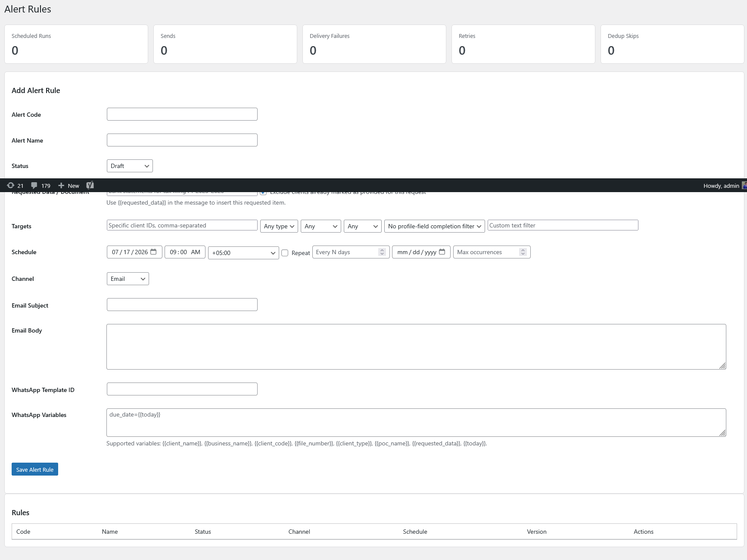This screenshot has width=747, height=560.
Task: Open calendar picker in repeat end date
Action: point(442,252)
